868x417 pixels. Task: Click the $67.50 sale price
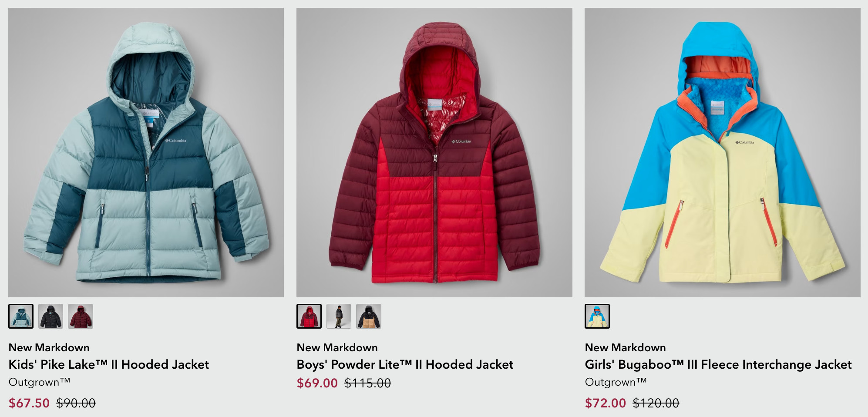pos(29,403)
